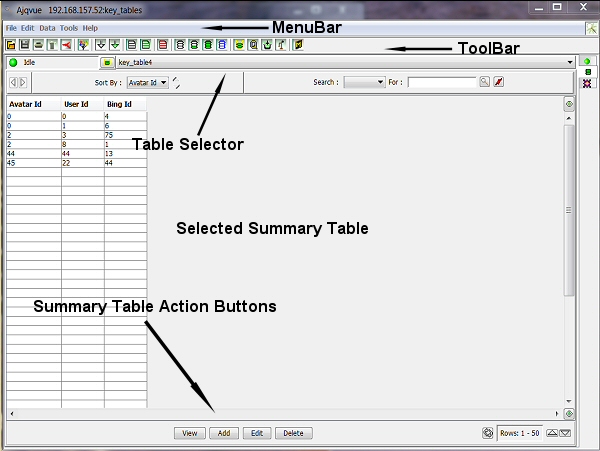
Task: Click the ascending/descending sort order toggle
Action: click(177, 82)
